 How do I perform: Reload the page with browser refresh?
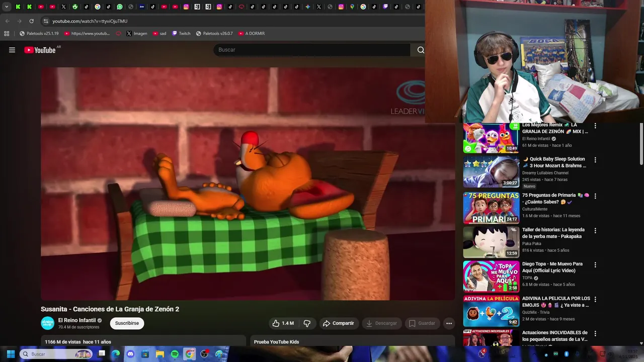pyautogui.click(x=31, y=21)
